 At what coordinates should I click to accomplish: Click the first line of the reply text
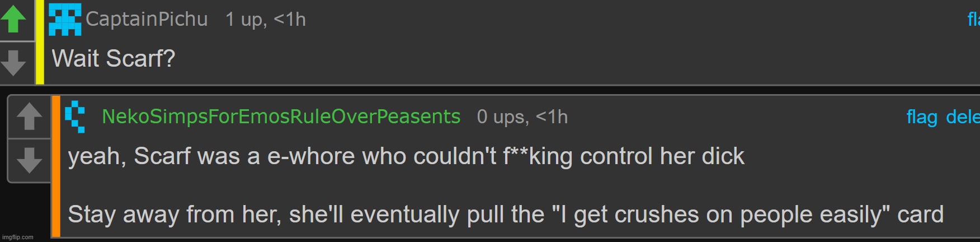click(x=406, y=156)
